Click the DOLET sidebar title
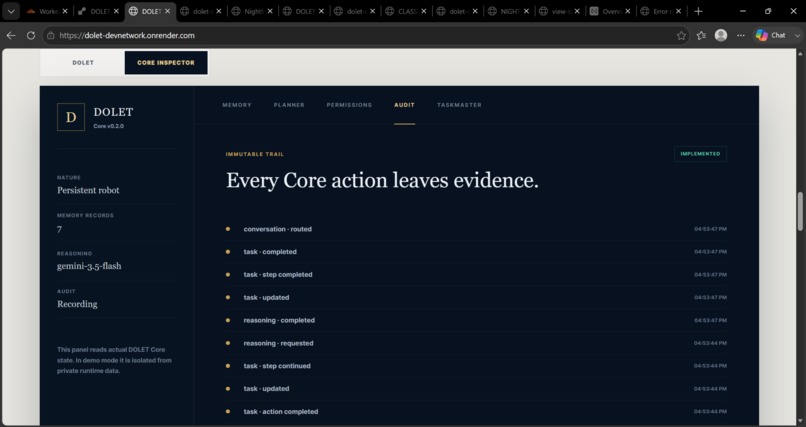Image resolution: width=806 pixels, height=427 pixels. click(114, 112)
